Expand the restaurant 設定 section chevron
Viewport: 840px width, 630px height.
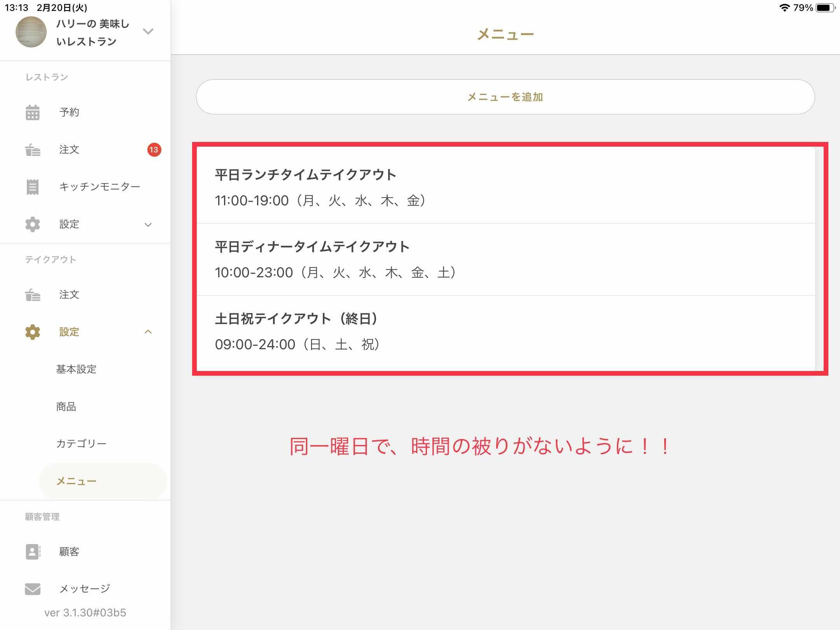(148, 225)
